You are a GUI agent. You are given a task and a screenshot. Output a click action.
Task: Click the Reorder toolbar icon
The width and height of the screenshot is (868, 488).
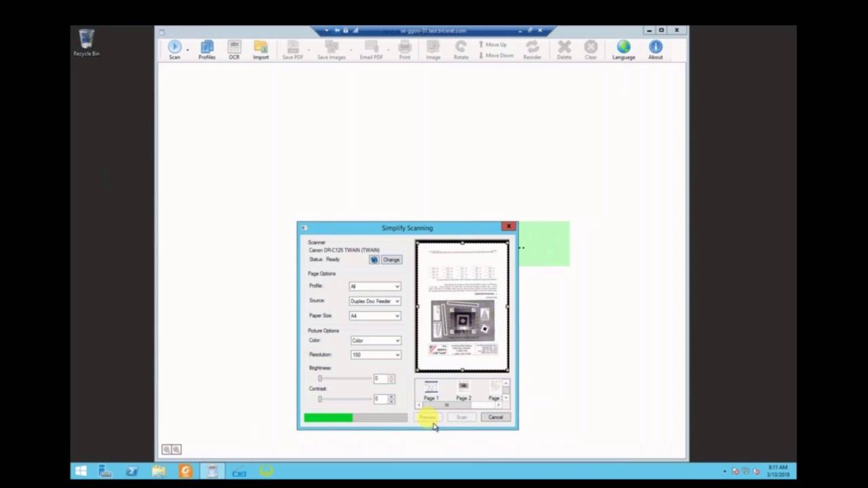pyautogui.click(x=532, y=49)
